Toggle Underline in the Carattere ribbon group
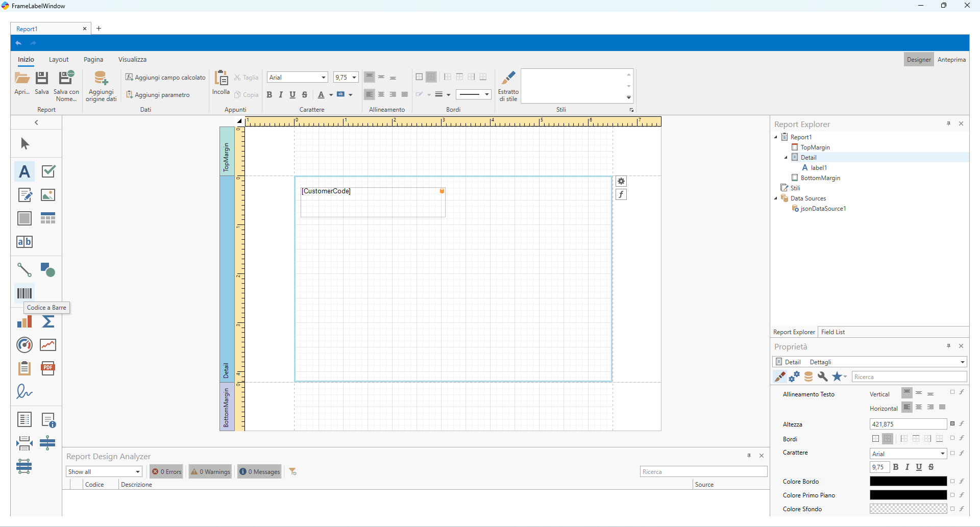This screenshot has height=527, width=980. tap(292, 94)
